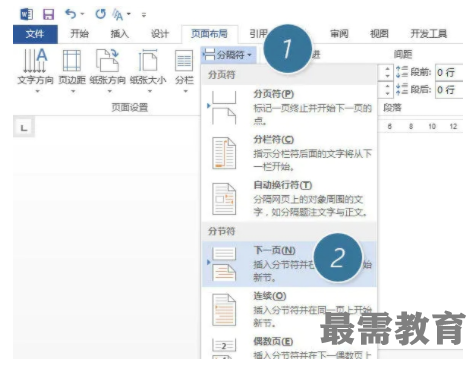472x368 pixels.
Task: Click the Word application icon
Action: [x=26, y=14]
